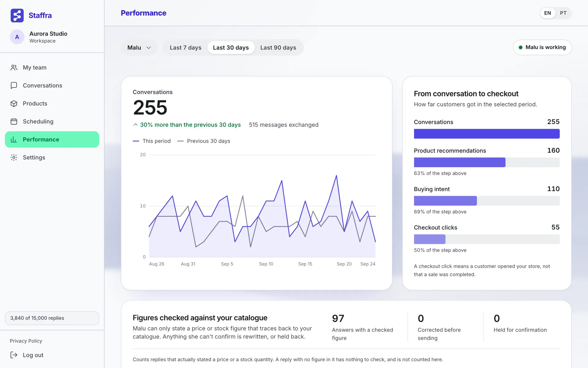Toggle the This period legend entry
588x368 pixels.
(152, 141)
